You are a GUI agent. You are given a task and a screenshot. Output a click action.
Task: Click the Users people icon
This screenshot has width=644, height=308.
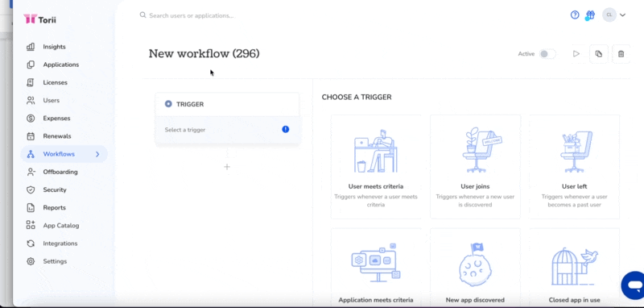[31, 100]
